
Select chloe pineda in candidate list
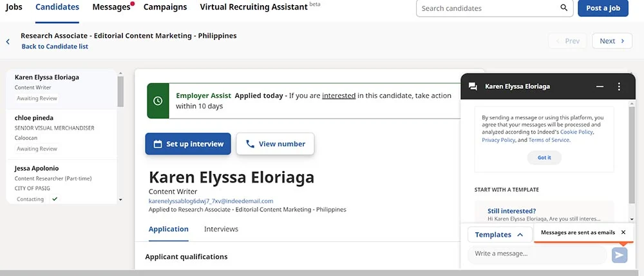coord(62,134)
